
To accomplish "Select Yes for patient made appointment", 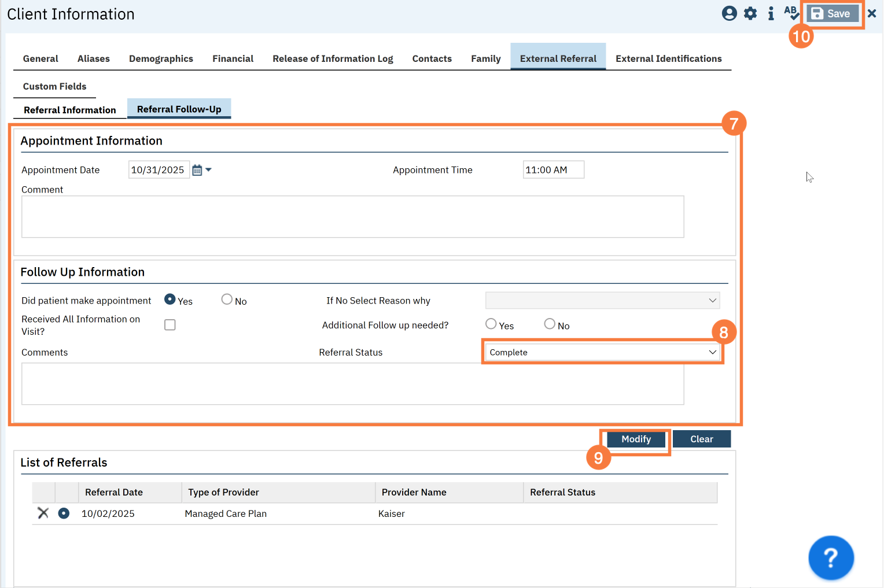I will click(170, 299).
